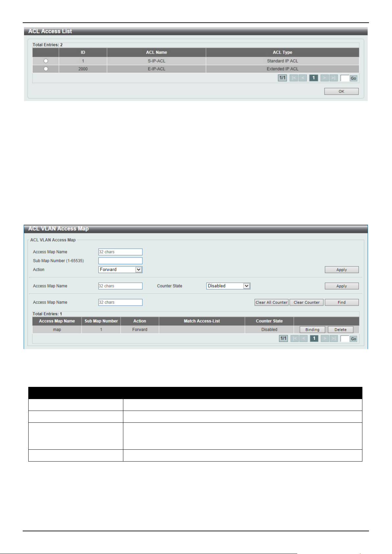
Task: Click page number field in VLAN Access Map
Action: pyautogui.click(x=345, y=339)
